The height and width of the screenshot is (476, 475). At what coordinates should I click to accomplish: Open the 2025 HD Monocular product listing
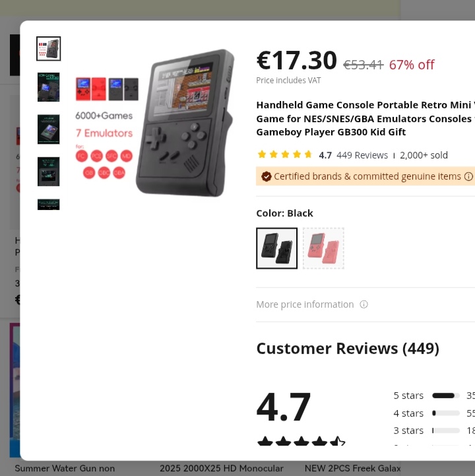click(x=222, y=469)
